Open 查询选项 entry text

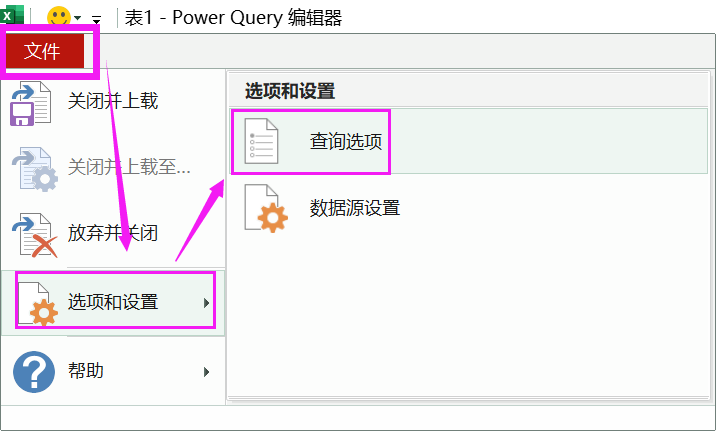[346, 141]
